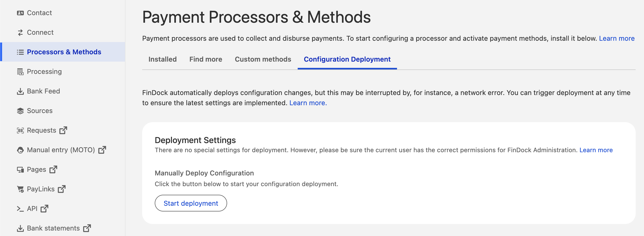
Task: Select the Processing table icon
Action: pos(20,71)
